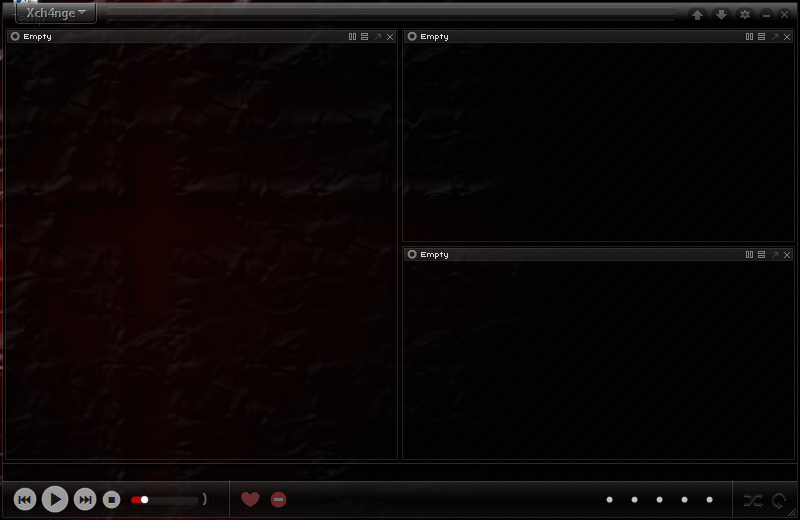
Task: Close the bottom-right Empty panel
Action: (x=787, y=255)
